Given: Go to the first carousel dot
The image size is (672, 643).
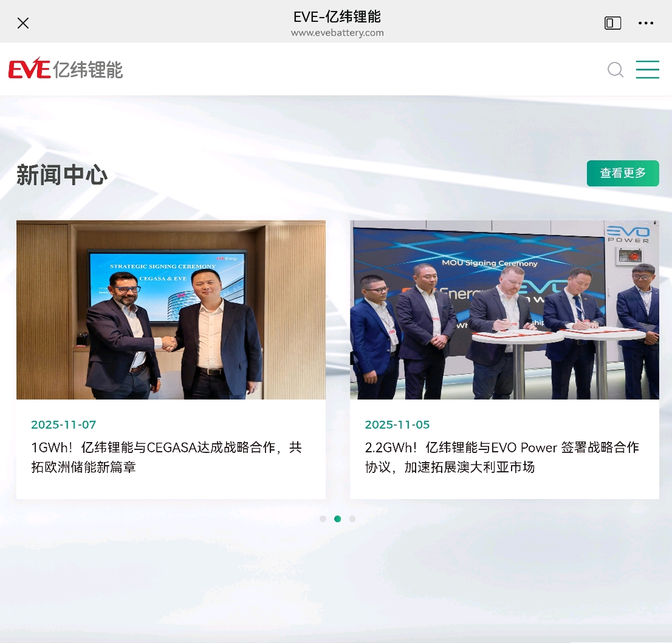Looking at the screenshot, I should pyautogui.click(x=323, y=519).
